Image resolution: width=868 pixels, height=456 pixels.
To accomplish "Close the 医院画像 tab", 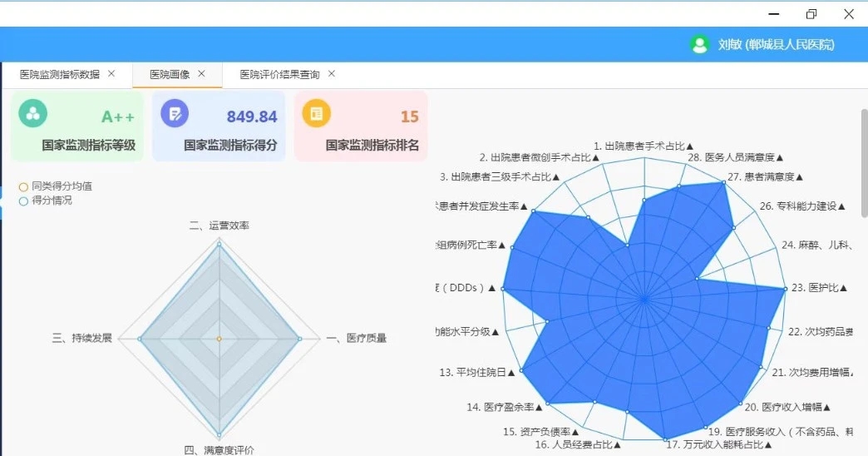I will point(201,74).
